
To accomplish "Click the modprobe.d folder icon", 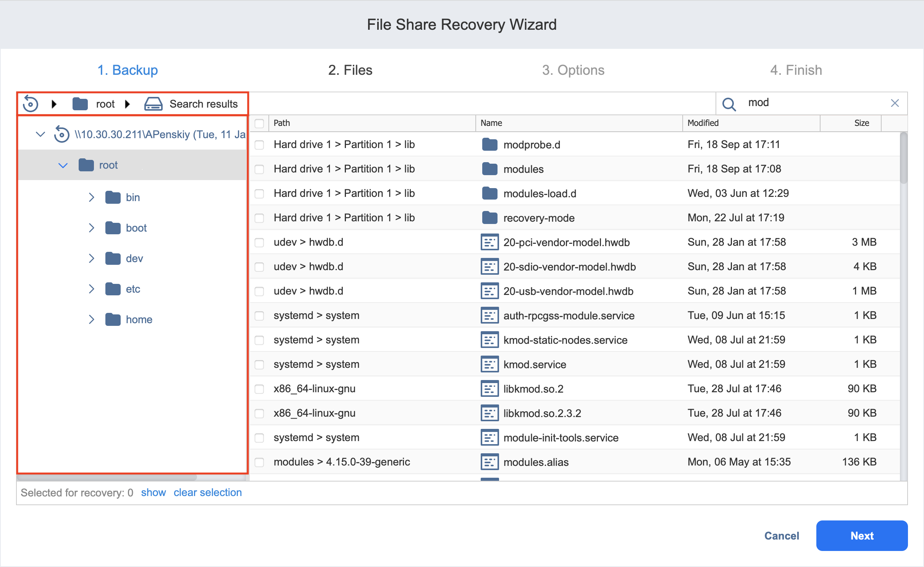I will [x=489, y=145].
